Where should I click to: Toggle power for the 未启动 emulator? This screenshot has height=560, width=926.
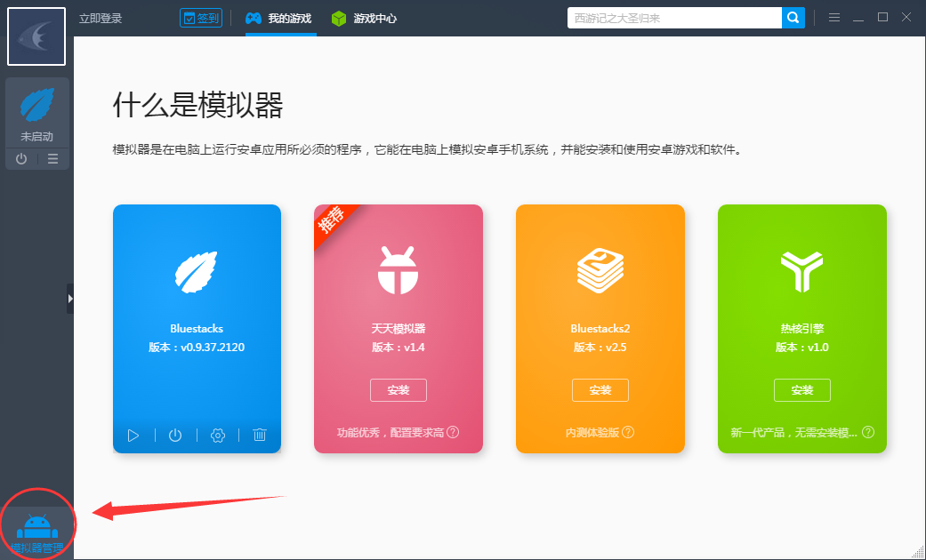click(x=20, y=158)
